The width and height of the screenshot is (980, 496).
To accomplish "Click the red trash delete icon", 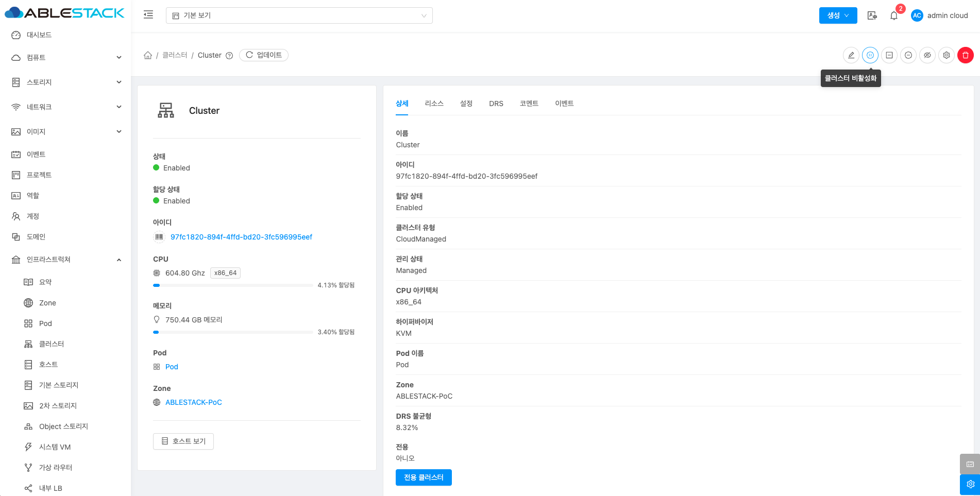I will (965, 55).
